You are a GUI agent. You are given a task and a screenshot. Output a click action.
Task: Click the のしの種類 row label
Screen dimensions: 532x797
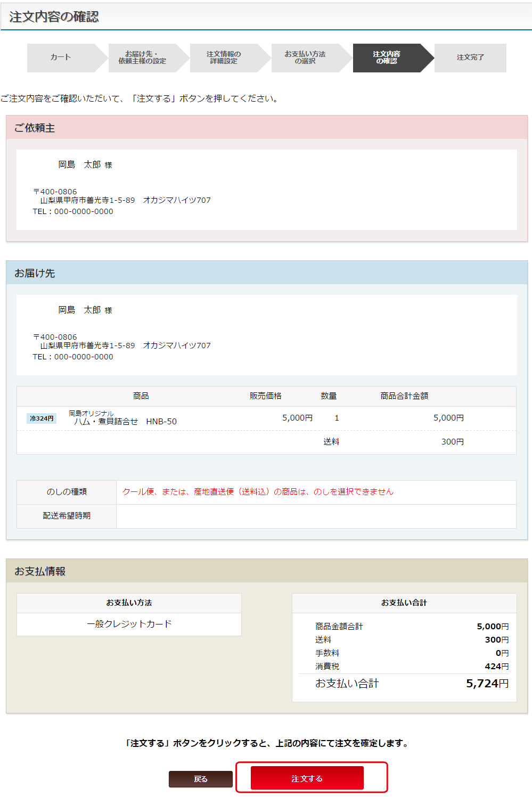click(67, 492)
